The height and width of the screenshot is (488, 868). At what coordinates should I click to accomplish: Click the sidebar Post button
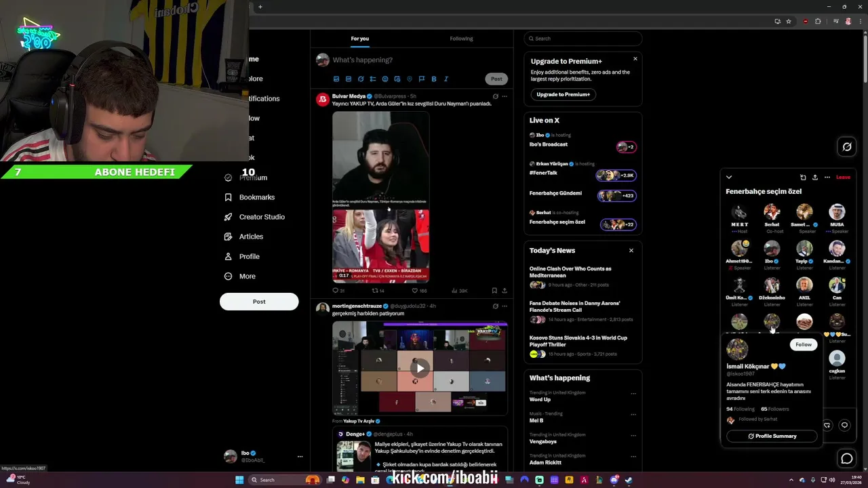(259, 302)
